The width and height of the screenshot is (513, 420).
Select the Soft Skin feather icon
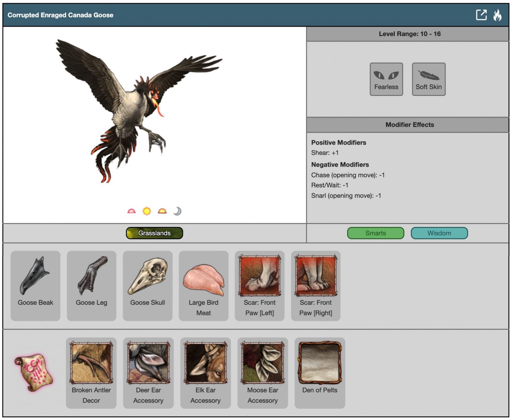point(428,79)
